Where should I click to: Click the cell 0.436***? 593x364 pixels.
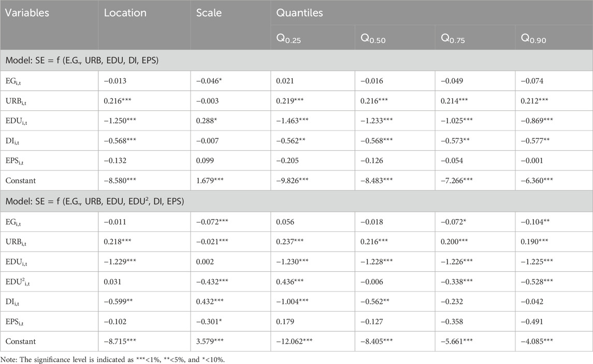(290, 282)
